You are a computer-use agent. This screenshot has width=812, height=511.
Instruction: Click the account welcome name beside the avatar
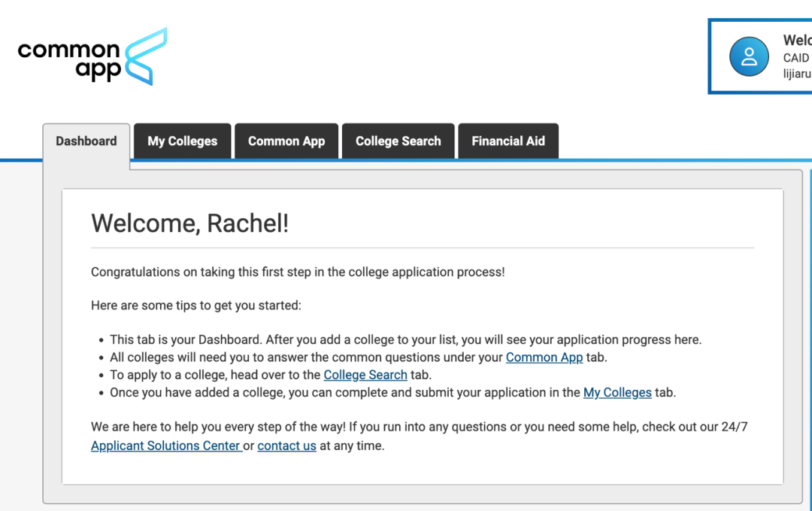click(797, 40)
